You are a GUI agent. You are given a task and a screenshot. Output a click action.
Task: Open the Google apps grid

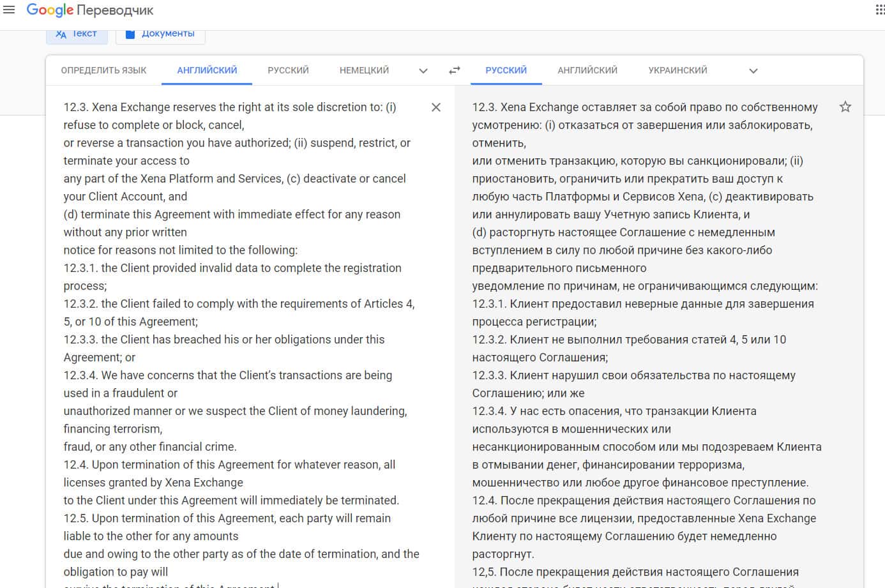[x=879, y=10]
